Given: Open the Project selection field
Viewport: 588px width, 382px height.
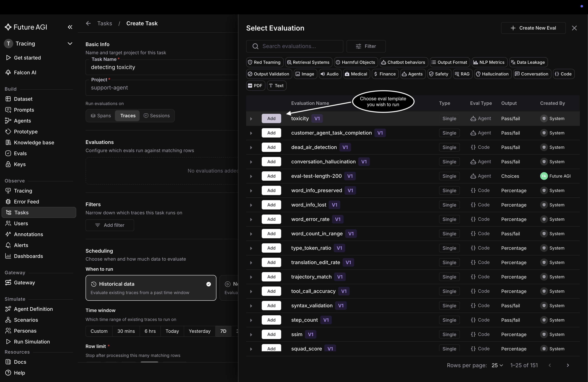Looking at the screenshot, I should (162, 88).
